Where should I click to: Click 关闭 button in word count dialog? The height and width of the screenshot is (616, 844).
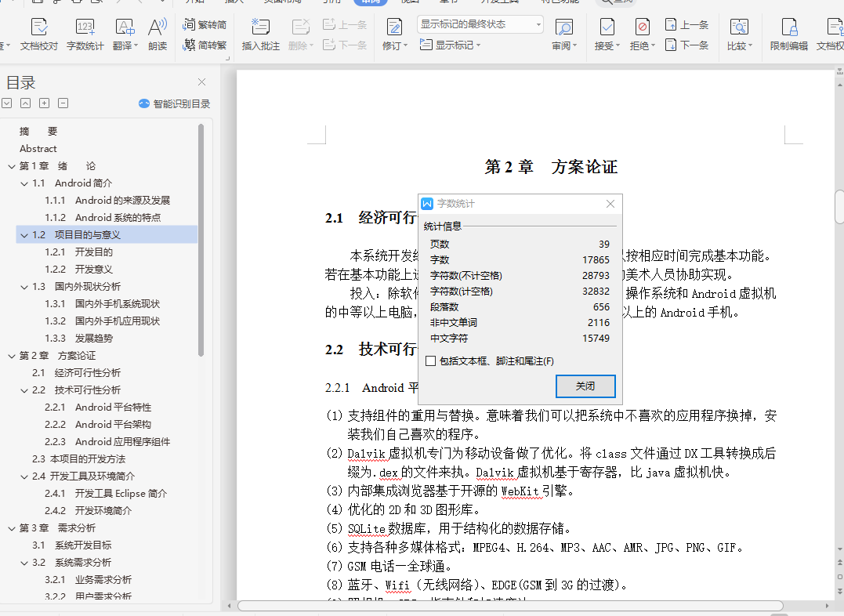click(x=585, y=386)
